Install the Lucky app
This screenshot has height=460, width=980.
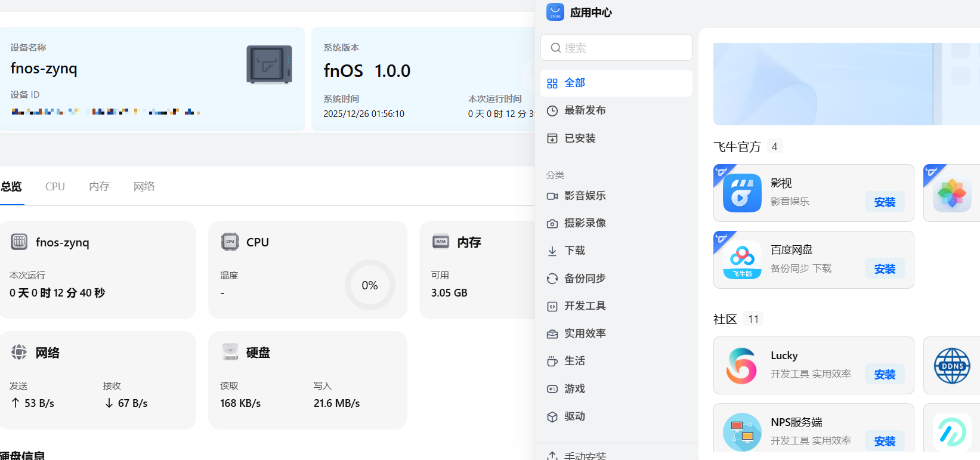click(x=885, y=375)
